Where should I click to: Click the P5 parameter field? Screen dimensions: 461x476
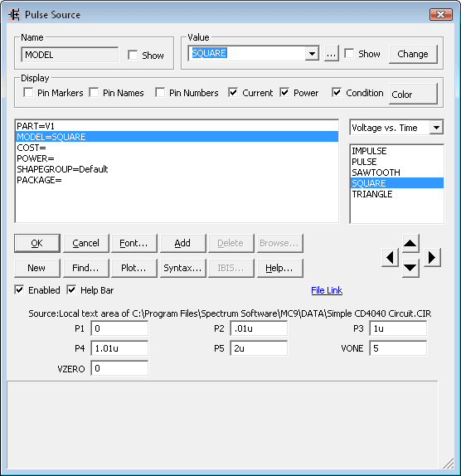pos(259,348)
